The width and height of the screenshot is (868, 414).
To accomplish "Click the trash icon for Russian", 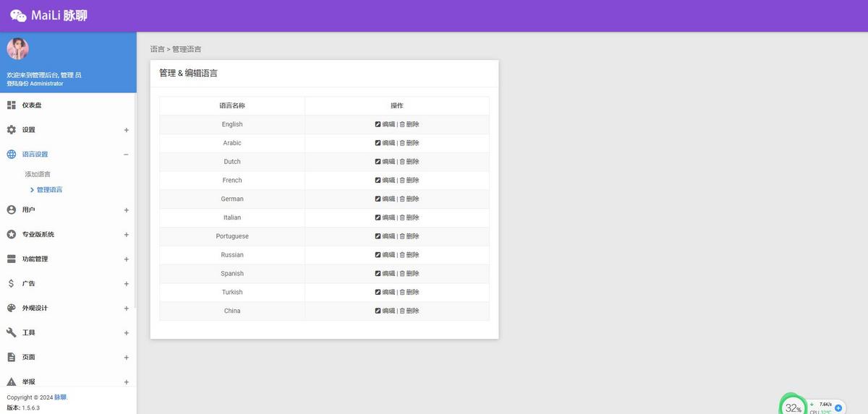I will (x=402, y=255).
